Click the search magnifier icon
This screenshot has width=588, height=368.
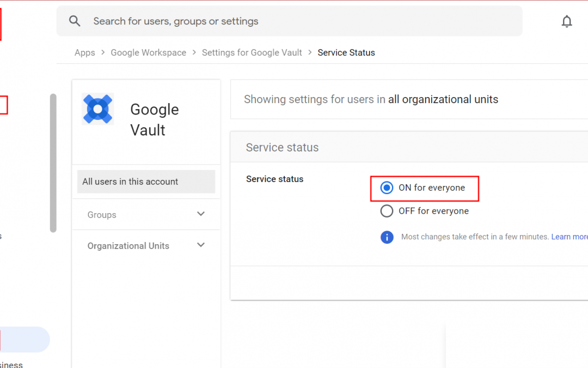[x=75, y=21]
